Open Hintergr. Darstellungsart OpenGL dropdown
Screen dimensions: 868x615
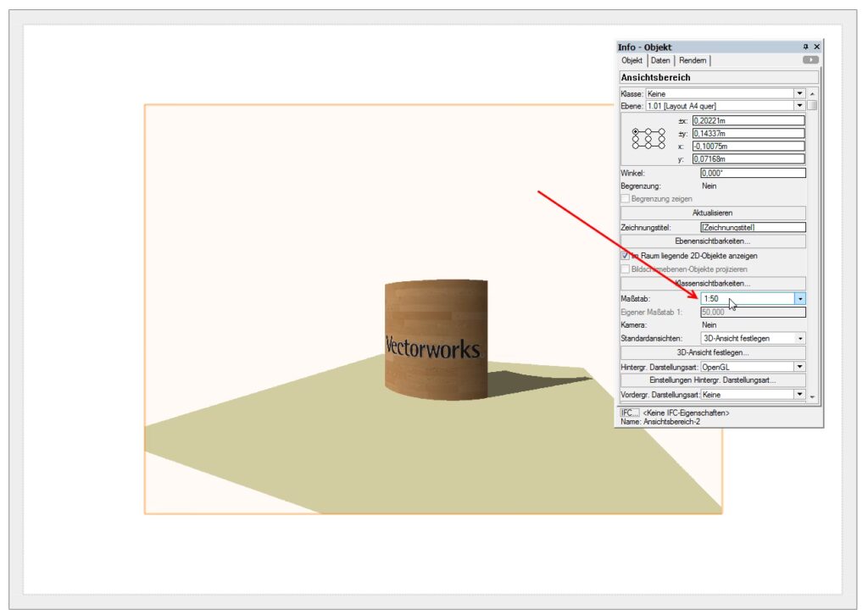point(799,366)
